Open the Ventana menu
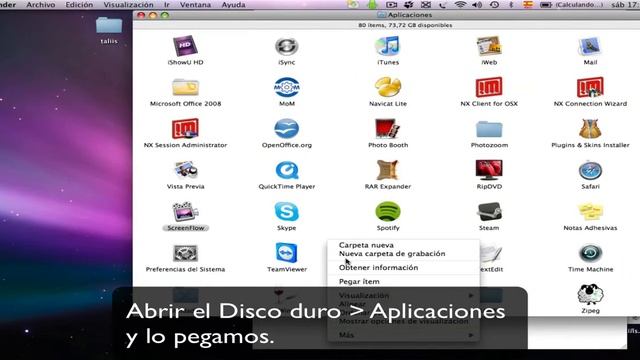This screenshot has width=640, height=360. [196, 5]
